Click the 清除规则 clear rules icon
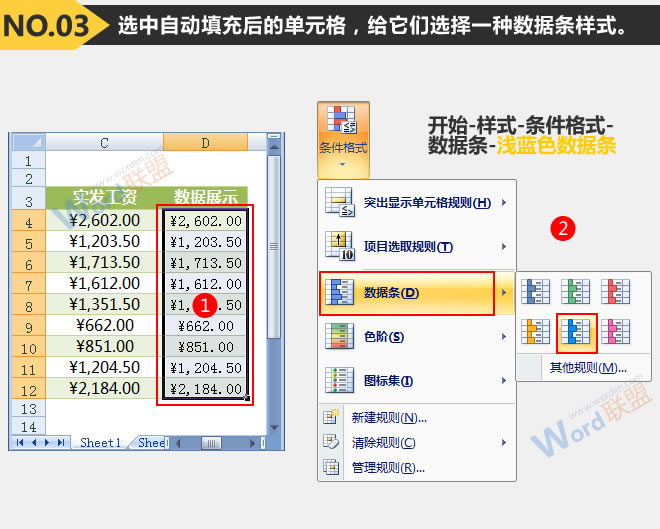660x529 pixels. 331,441
